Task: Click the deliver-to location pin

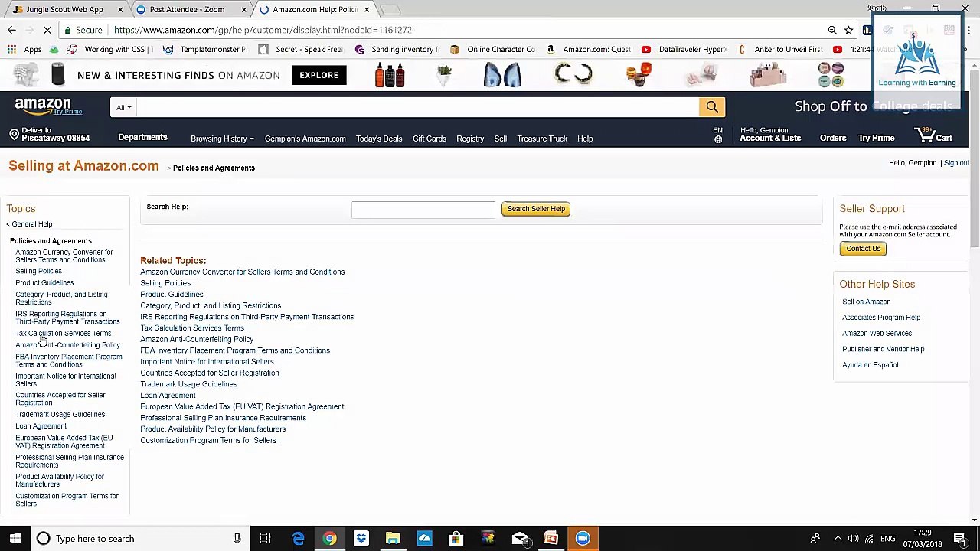Action: [x=14, y=135]
